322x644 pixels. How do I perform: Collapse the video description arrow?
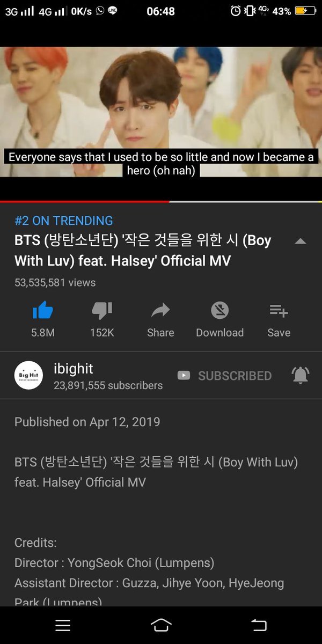[301, 241]
